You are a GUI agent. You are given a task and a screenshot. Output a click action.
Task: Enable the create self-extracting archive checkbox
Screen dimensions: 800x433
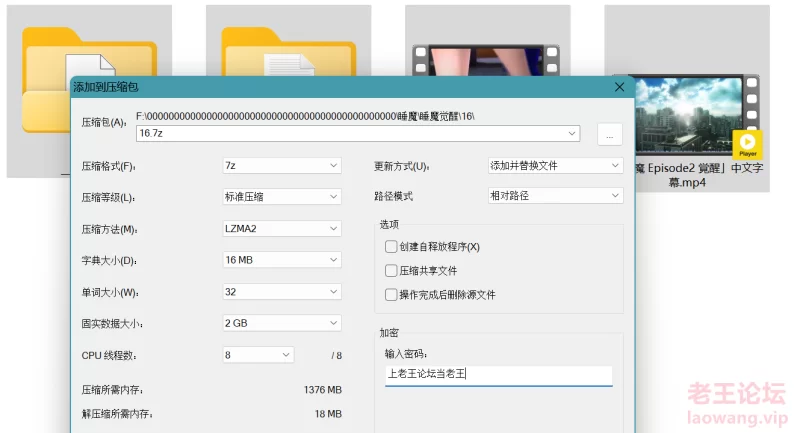391,247
